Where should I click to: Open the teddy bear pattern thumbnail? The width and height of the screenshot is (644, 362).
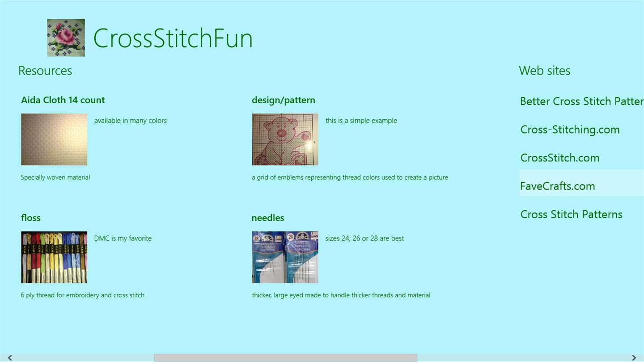pos(285,139)
